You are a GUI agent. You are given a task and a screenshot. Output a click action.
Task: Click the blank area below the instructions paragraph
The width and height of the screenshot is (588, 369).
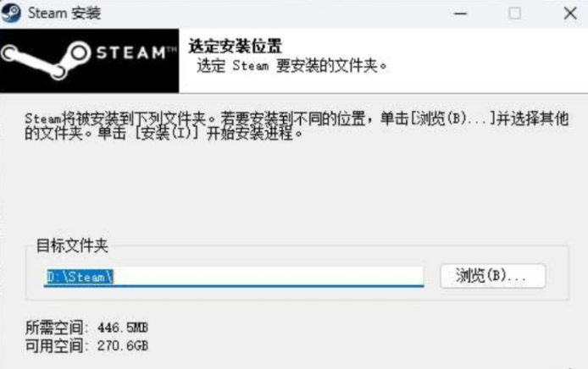tap(297, 187)
